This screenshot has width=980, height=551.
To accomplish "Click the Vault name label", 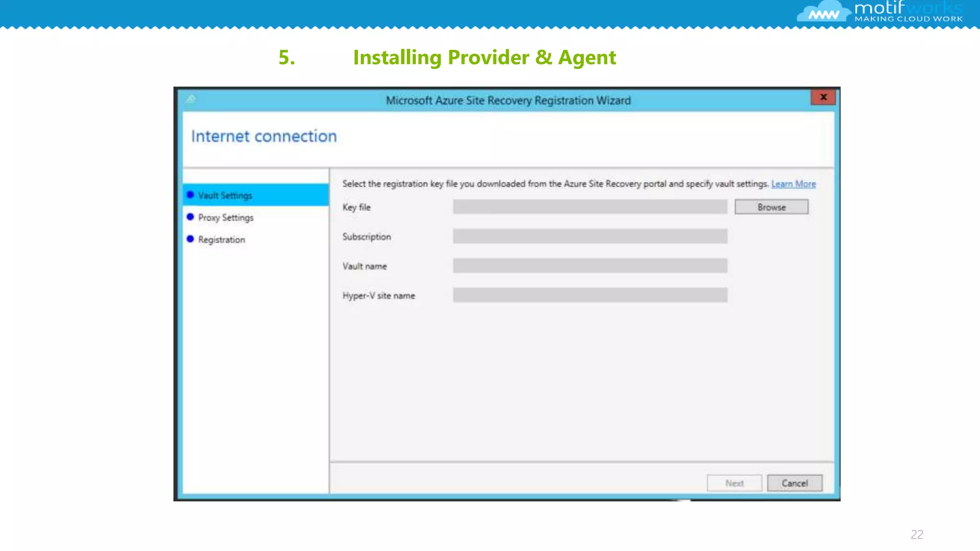I will click(365, 266).
